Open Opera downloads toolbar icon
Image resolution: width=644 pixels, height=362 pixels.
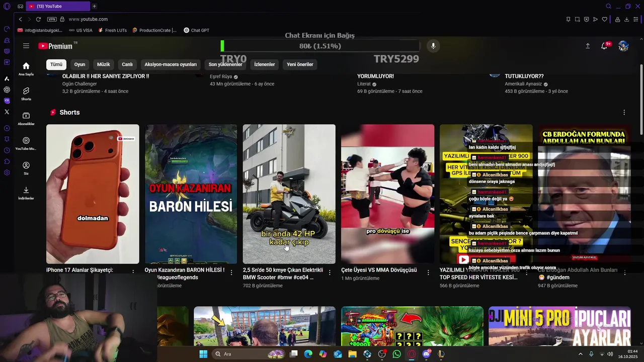tap(627, 19)
